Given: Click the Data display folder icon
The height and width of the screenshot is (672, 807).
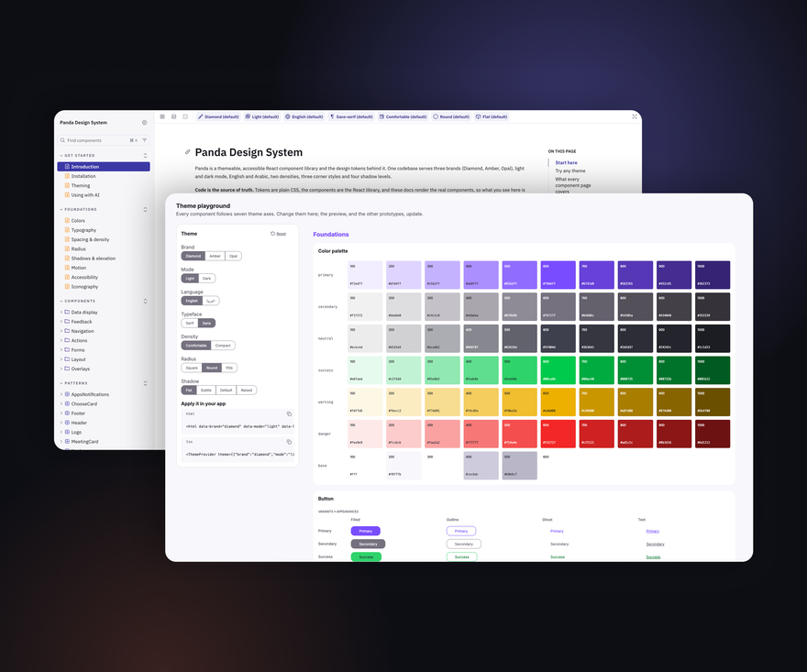Looking at the screenshot, I should (67, 312).
